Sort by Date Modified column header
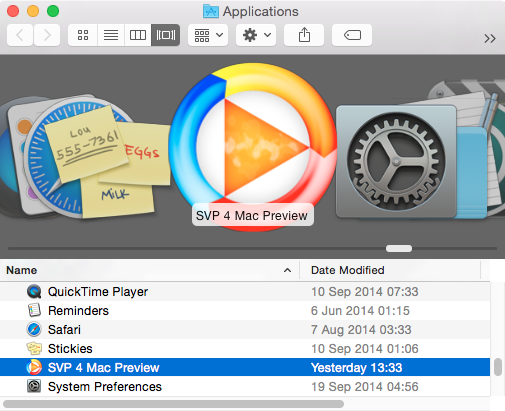Image resolution: width=505 pixels, height=411 pixels. [390, 270]
